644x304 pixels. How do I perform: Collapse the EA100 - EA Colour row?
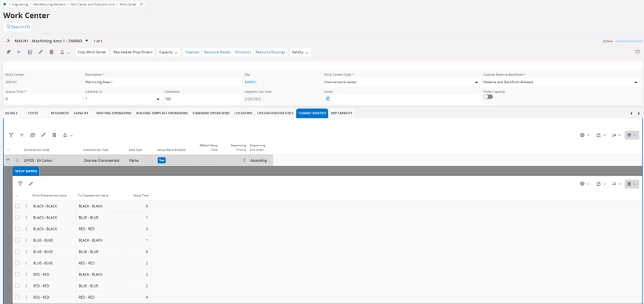pos(9,160)
